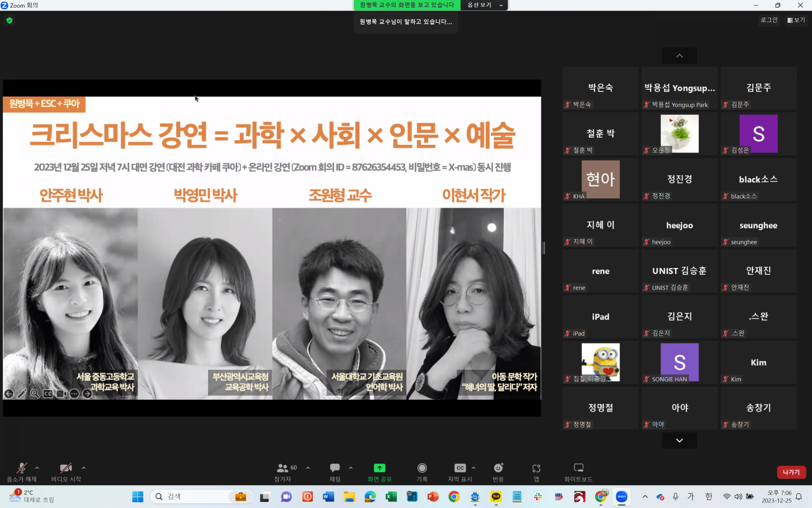Leave the meeting with the red 나가기 button
Image resolution: width=812 pixels, height=508 pixels.
[791, 472]
